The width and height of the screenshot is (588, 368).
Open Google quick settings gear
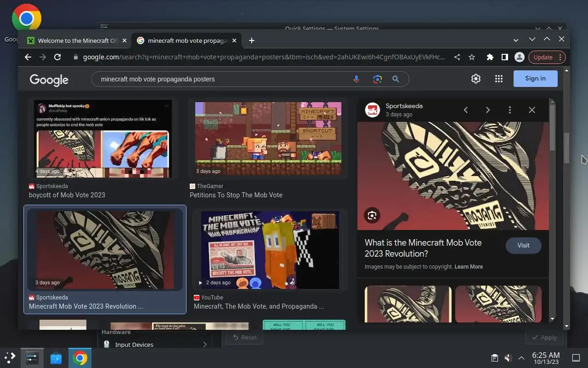tap(476, 79)
